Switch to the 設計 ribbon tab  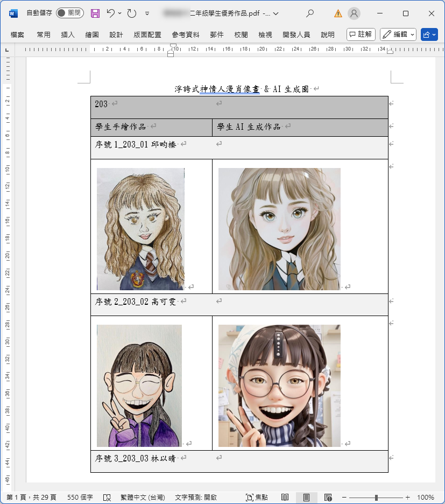click(116, 34)
